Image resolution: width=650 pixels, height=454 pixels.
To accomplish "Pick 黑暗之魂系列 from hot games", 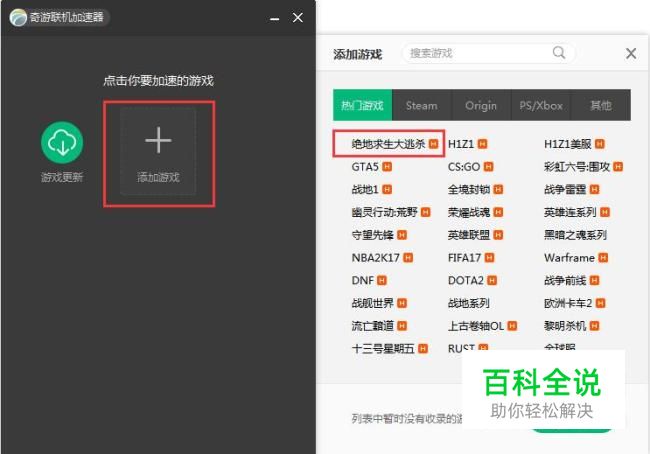I will 576,235.
